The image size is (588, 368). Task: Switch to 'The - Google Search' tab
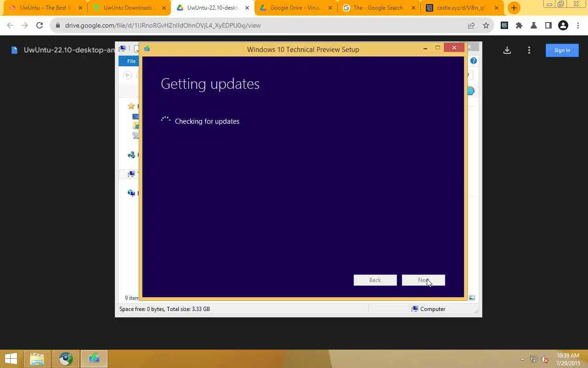pyautogui.click(x=378, y=8)
